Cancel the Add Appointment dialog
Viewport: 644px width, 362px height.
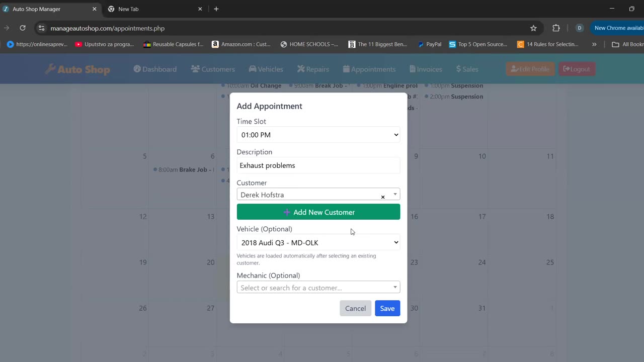(355, 308)
